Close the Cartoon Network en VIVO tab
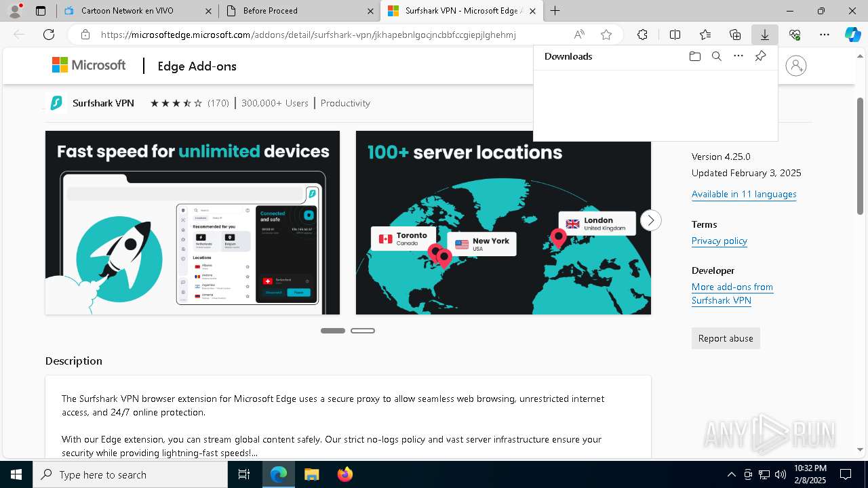This screenshot has height=488, width=868. 208,11
